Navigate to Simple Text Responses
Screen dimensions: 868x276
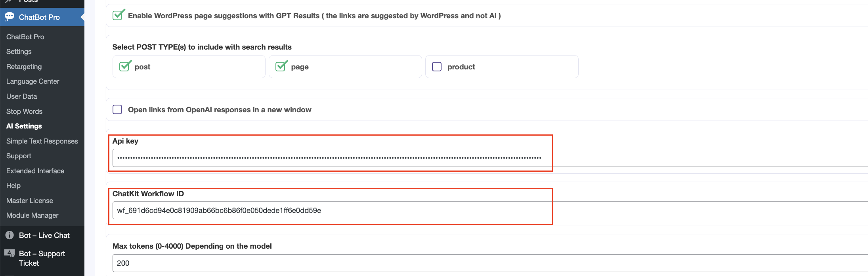(42, 141)
